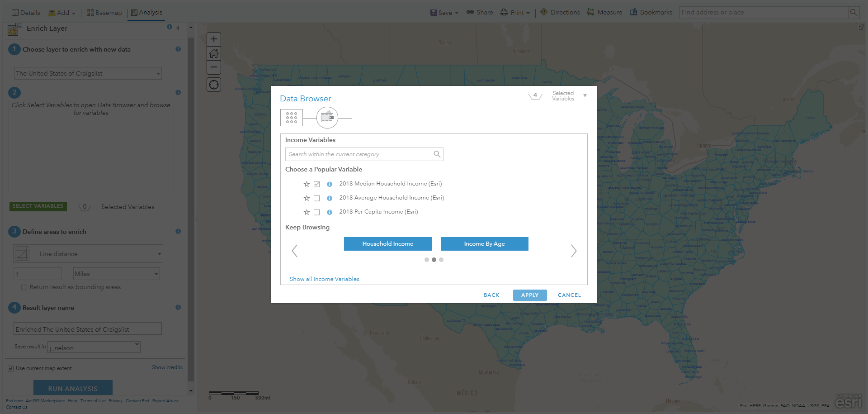Open the Directions tool

[x=560, y=12]
